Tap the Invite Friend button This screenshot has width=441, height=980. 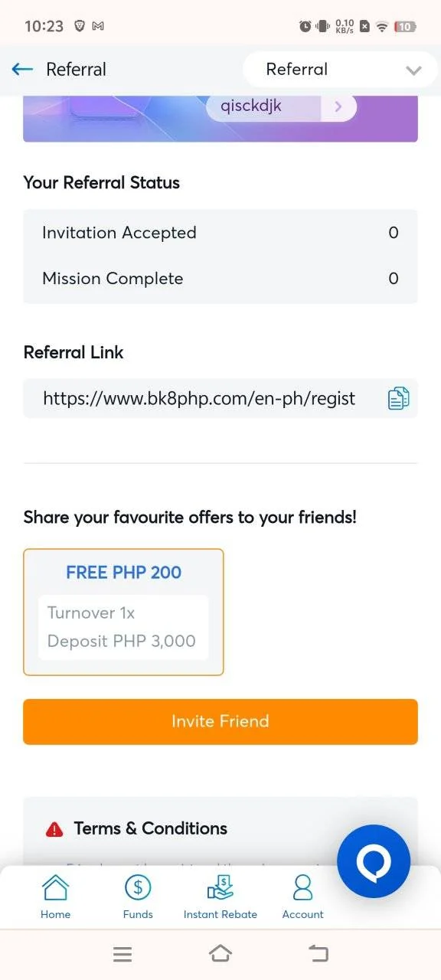(x=220, y=721)
